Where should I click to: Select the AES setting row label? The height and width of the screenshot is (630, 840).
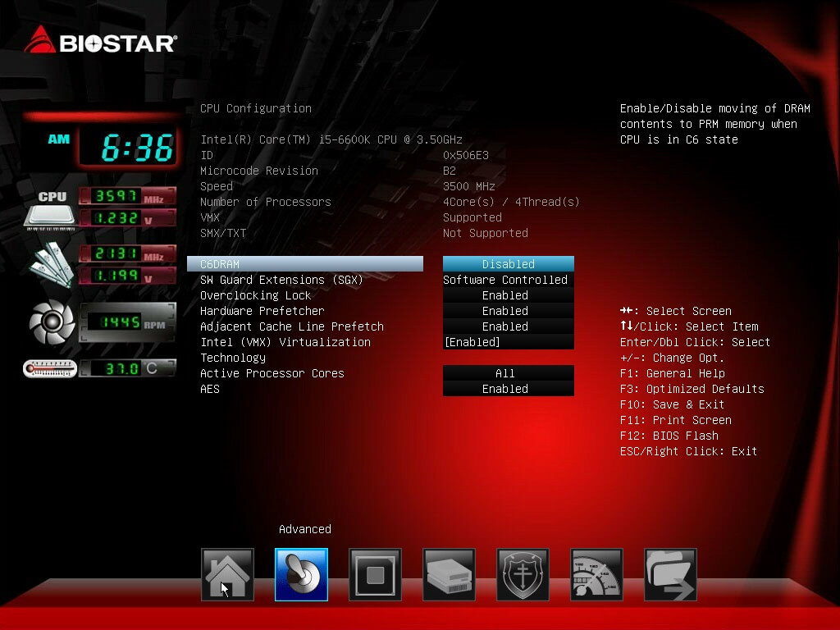(x=210, y=389)
